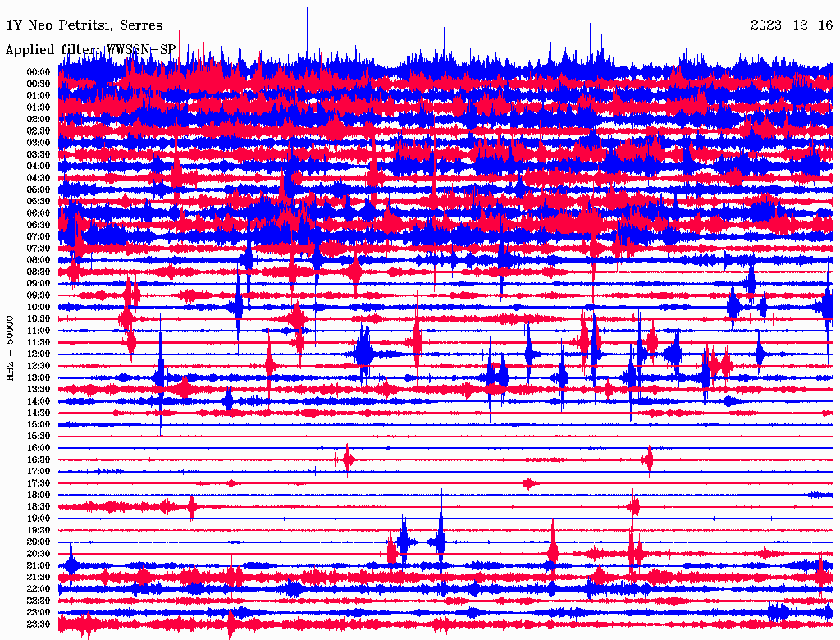Click the 12:00 time label
The width and height of the screenshot is (840, 640).
[x=39, y=354]
